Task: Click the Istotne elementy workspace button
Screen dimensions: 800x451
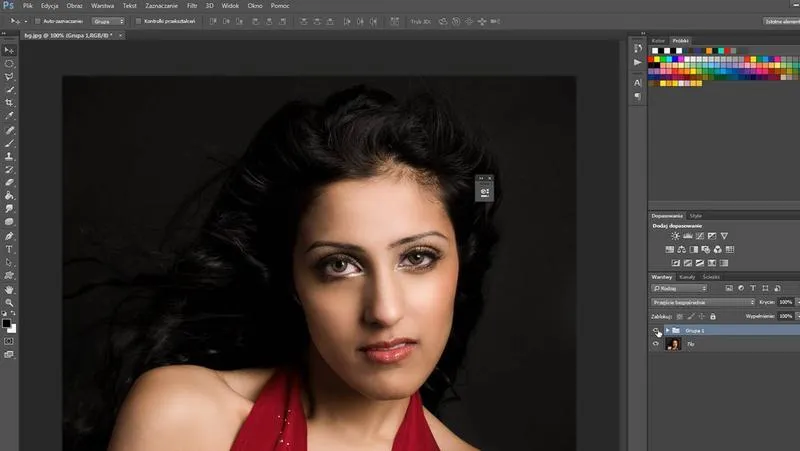Action: 781,21
